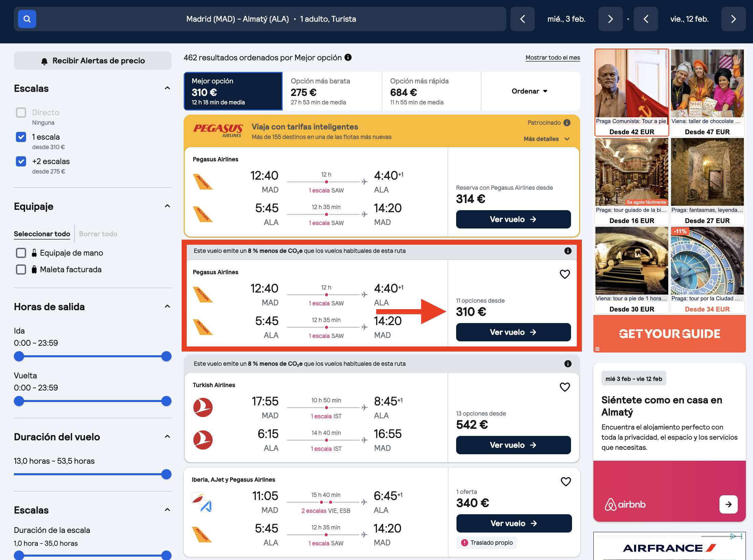
Task: Save the 310 € Pegasus flight with heart
Action: coord(565,274)
